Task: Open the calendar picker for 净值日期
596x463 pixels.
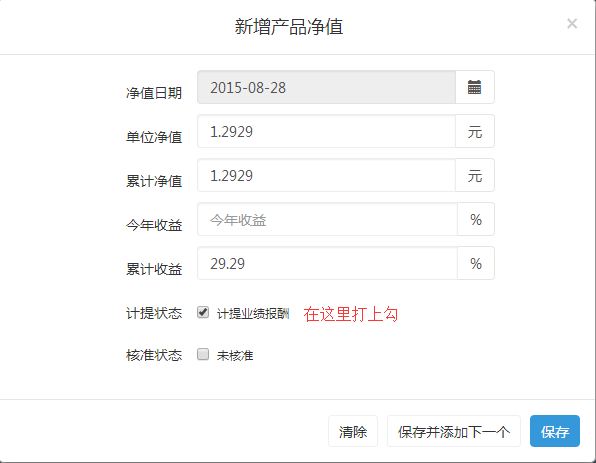Action: click(x=475, y=87)
